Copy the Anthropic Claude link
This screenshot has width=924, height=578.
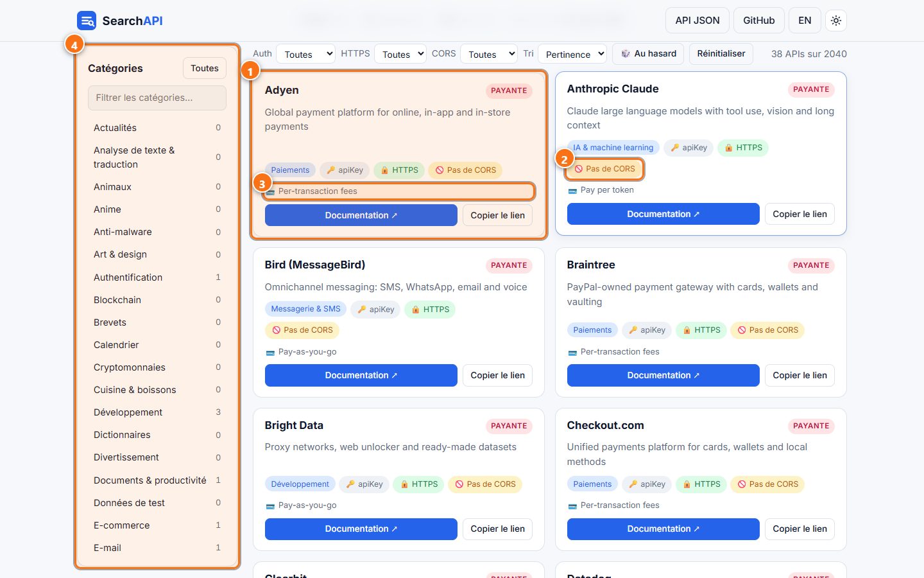click(800, 214)
